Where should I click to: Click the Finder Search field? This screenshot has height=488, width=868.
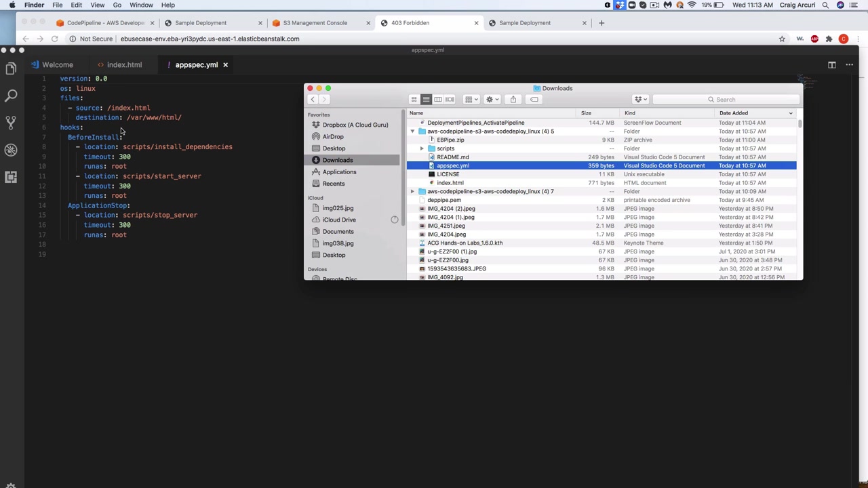726,100
